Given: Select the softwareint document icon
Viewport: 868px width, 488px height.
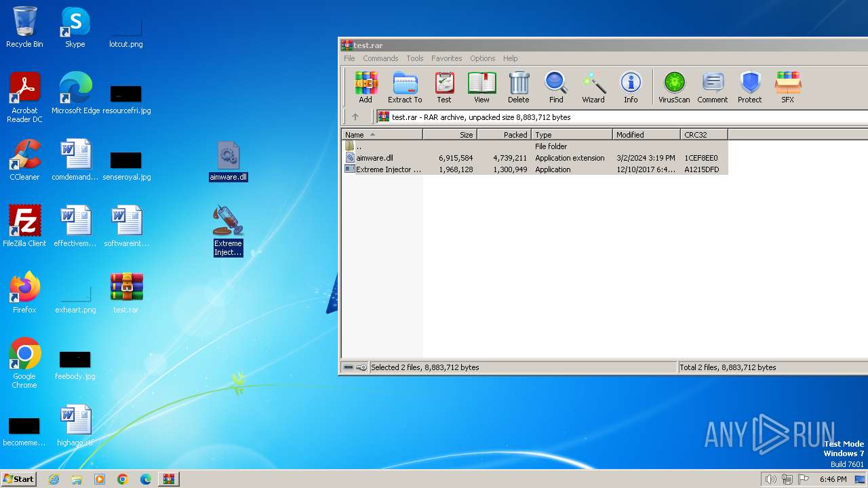Looking at the screenshot, I should (x=126, y=226).
